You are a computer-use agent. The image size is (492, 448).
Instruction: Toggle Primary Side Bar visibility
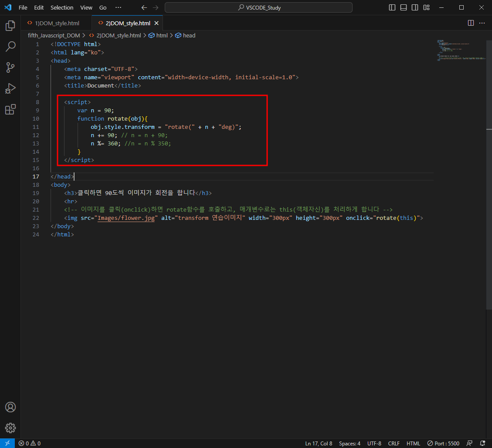coord(392,7)
